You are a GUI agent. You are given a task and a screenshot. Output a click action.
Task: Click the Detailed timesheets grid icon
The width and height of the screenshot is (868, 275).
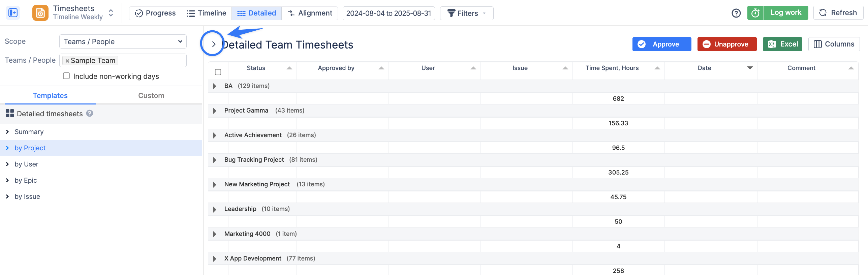pyautogui.click(x=10, y=114)
